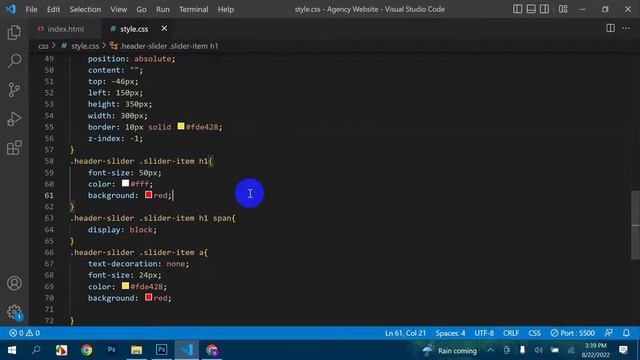
Task: Click red swatch on line 61
Action: [149, 195]
